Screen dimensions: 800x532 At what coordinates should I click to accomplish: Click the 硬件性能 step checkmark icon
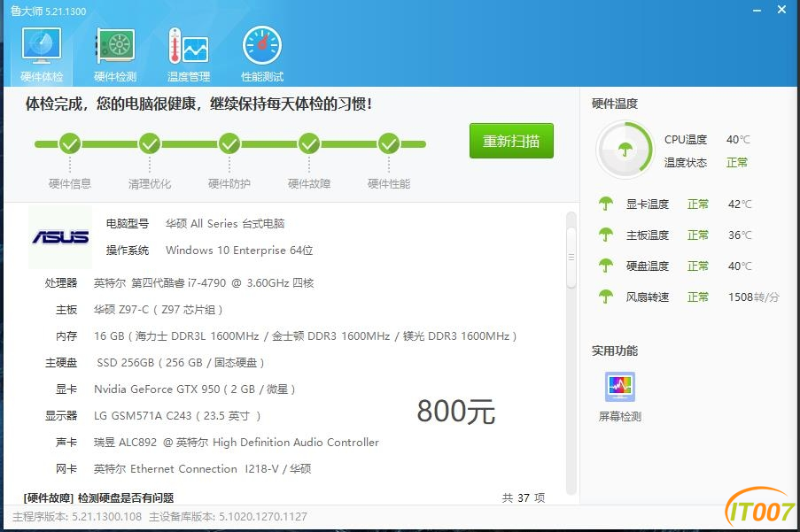point(389,144)
